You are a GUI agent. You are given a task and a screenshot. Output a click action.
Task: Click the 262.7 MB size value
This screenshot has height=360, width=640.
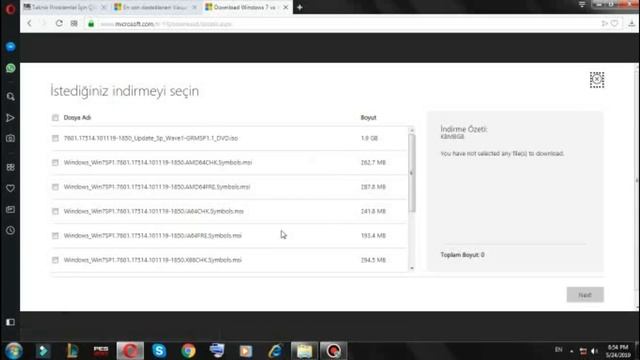click(x=373, y=162)
